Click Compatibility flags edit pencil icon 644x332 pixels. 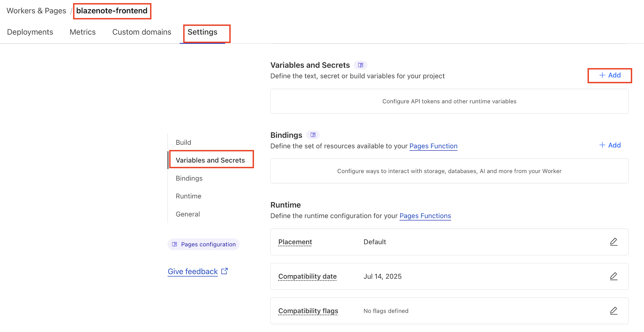pos(613,311)
